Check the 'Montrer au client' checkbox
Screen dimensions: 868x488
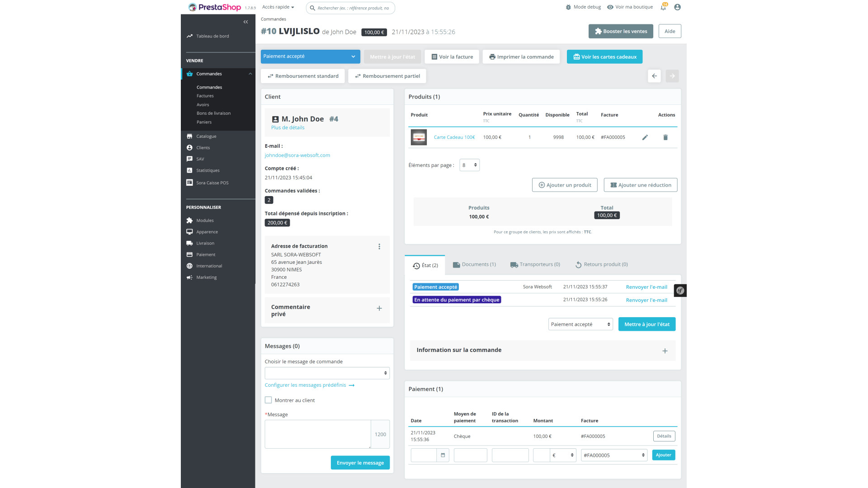tap(269, 400)
